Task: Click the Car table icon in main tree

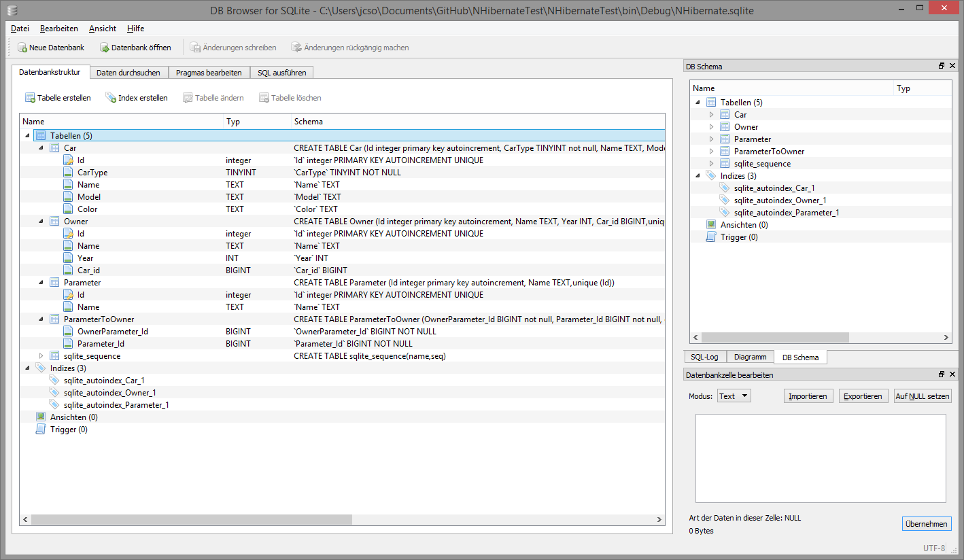Action: [x=54, y=148]
